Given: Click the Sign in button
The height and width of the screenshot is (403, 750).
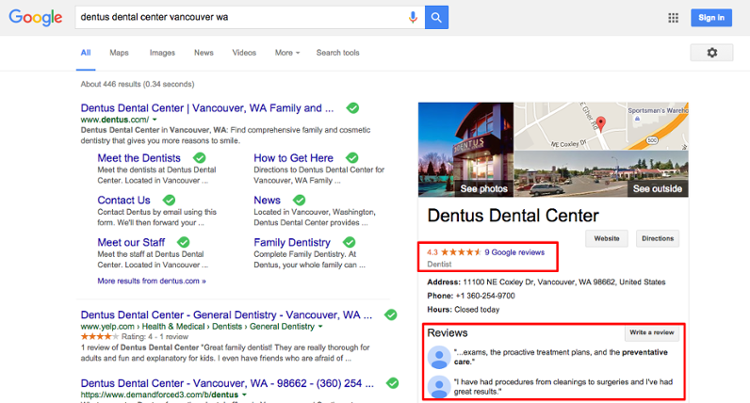Looking at the screenshot, I should 711,18.
